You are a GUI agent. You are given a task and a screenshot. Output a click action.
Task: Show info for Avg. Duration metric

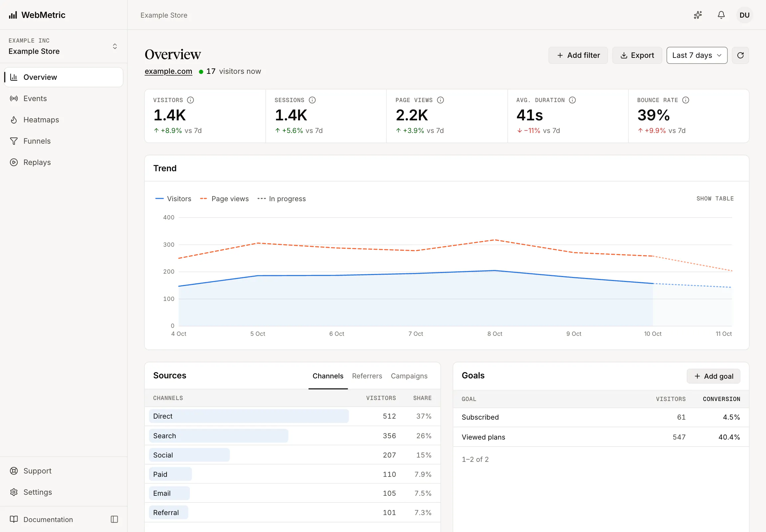tap(572, 100)
